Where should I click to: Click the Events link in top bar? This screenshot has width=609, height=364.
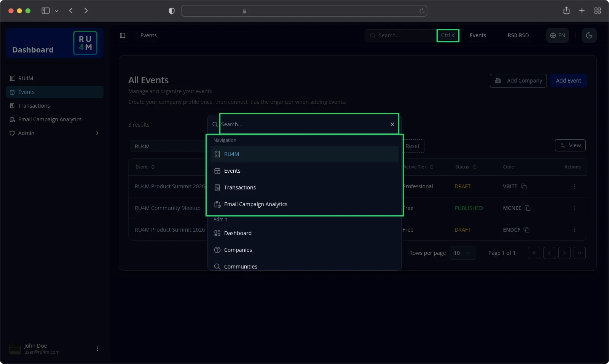(478, 35)
